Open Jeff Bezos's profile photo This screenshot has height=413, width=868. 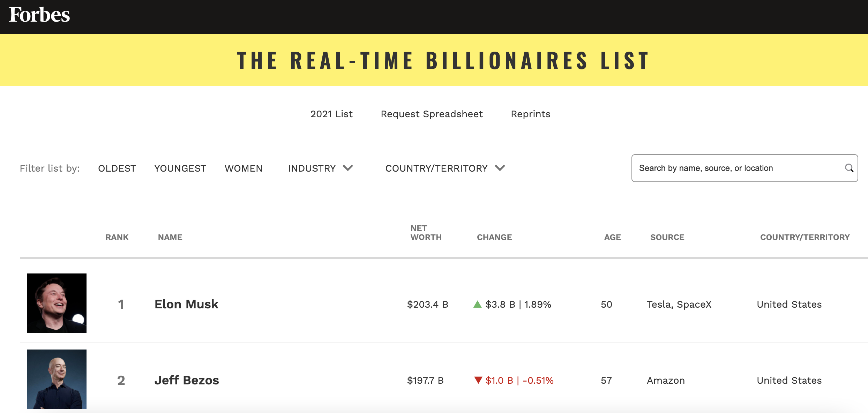[57, 379]
